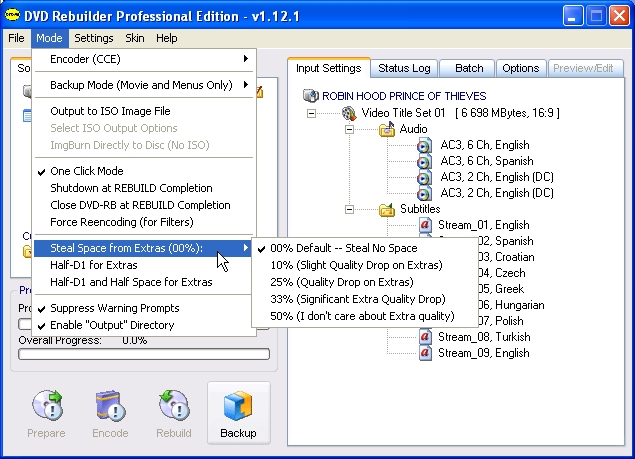This screenshot has height=459, width=635.
Task: Open Backup Mode (Movie and Menus Only) submenu
Action: [144, 85]
